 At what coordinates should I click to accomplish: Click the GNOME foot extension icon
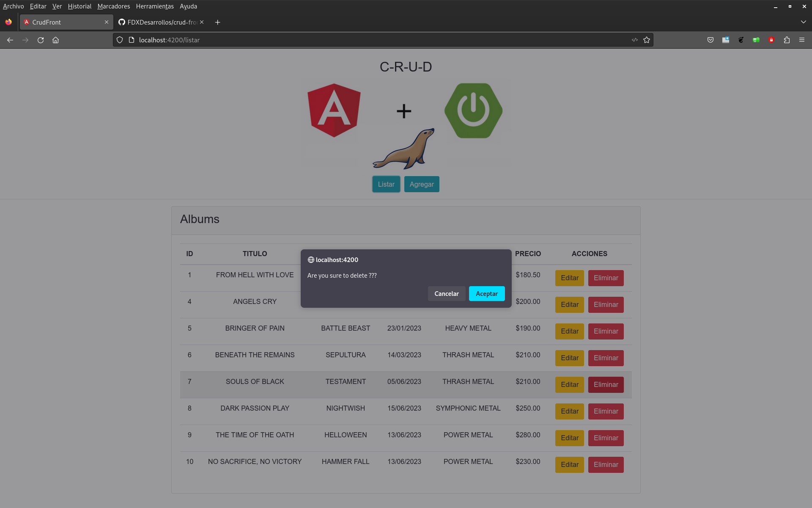click(741, 40)
